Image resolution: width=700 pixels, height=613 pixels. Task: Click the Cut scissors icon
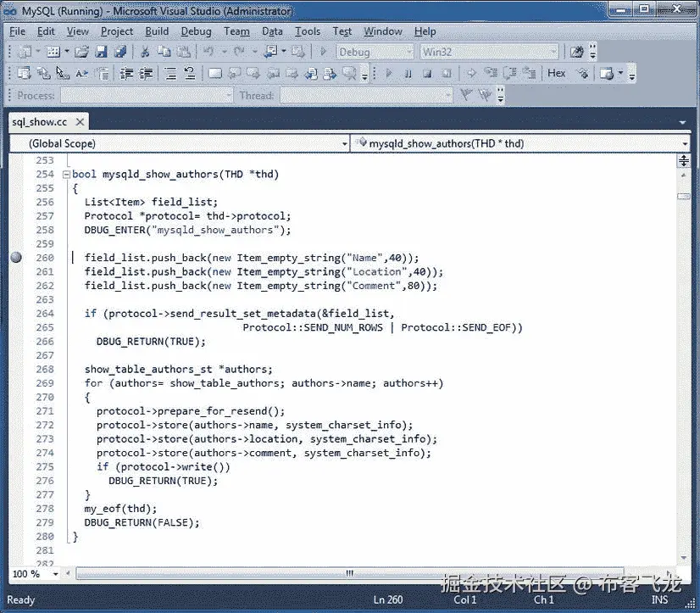145,52
